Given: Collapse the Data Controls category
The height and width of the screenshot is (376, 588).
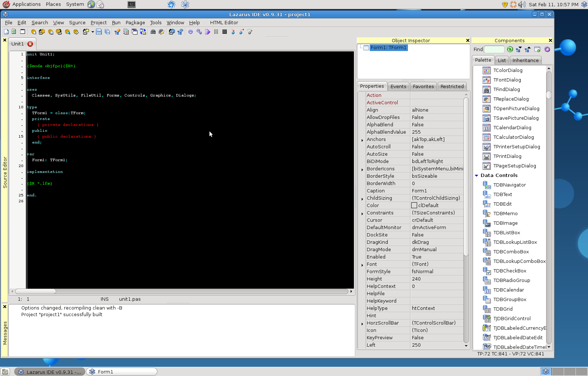Looking at the screenshot, I should point(477,176).
